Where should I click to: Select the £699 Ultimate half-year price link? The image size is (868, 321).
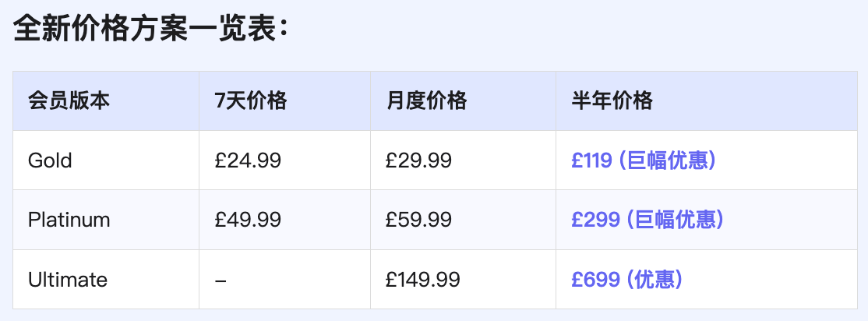(627, 279)
